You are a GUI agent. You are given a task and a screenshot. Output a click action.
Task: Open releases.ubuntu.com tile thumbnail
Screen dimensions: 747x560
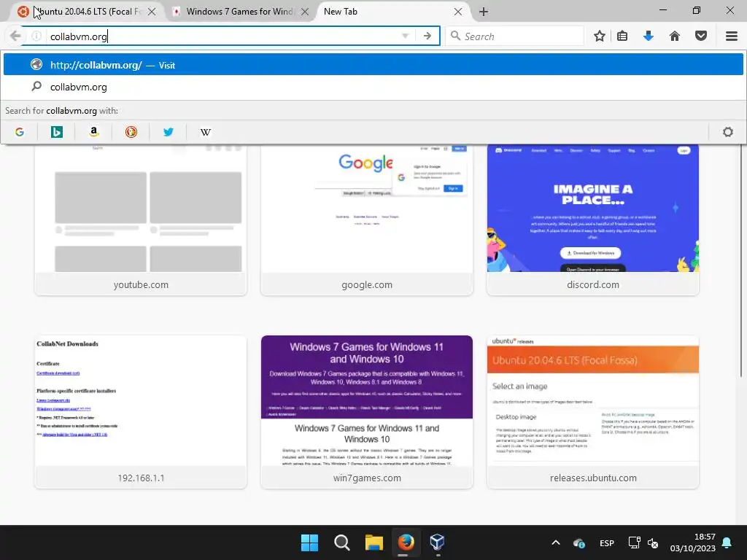point(593,412)
